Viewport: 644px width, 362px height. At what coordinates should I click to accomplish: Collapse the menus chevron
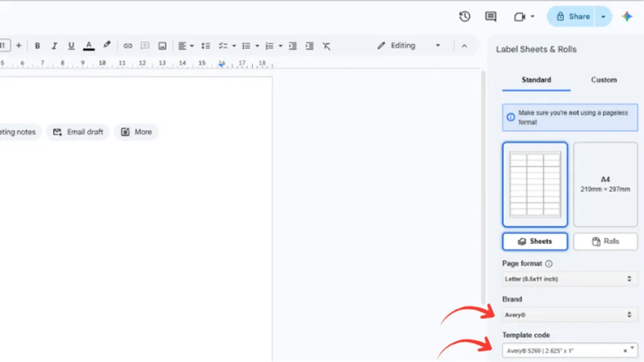464,46
